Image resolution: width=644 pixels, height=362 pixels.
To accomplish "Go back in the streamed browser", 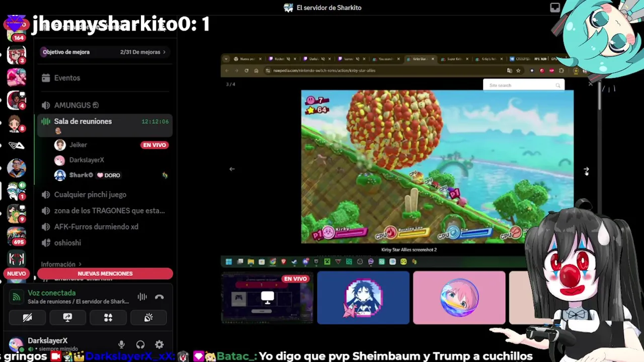I will (x=227, y=70).
